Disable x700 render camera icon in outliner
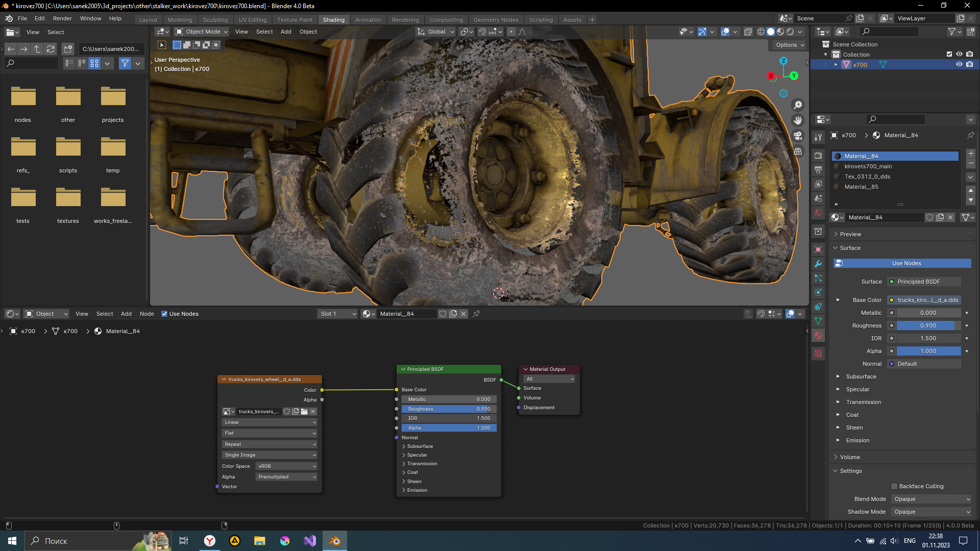Viewport: 980px width, 551px height. (x=969, y=64)
